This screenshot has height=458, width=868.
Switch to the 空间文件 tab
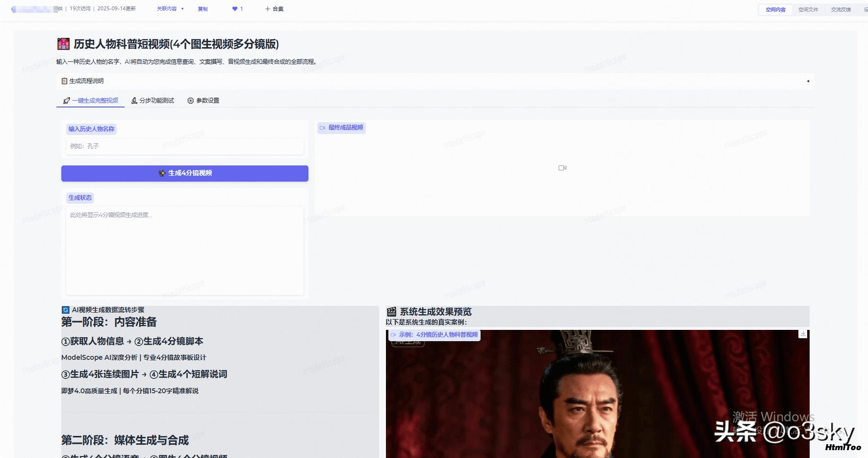click(808, 9)
